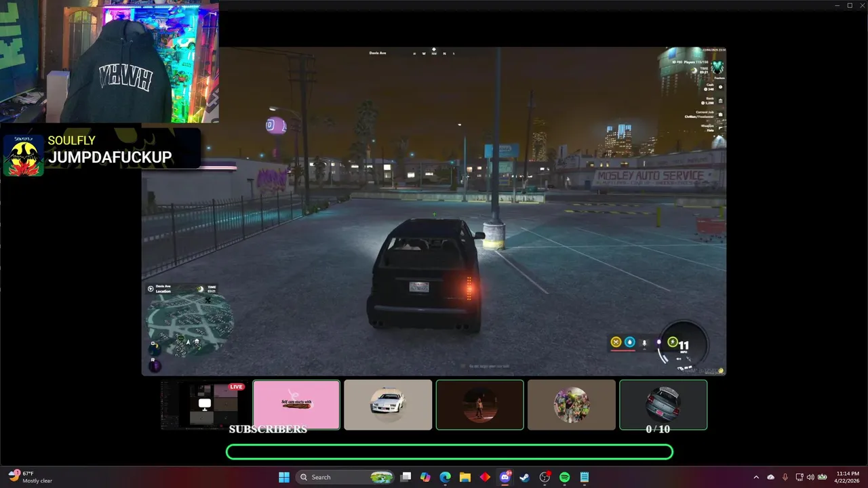868x488 pixels.
Task: Click the SUBSCRIBERS label
Action: coord(268,429)
